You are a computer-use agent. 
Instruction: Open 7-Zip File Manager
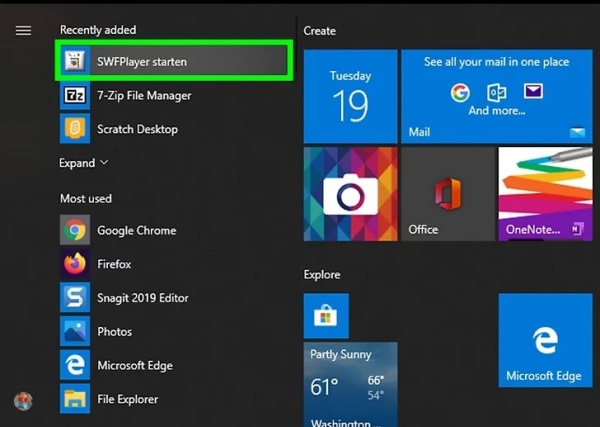point(143,96)
